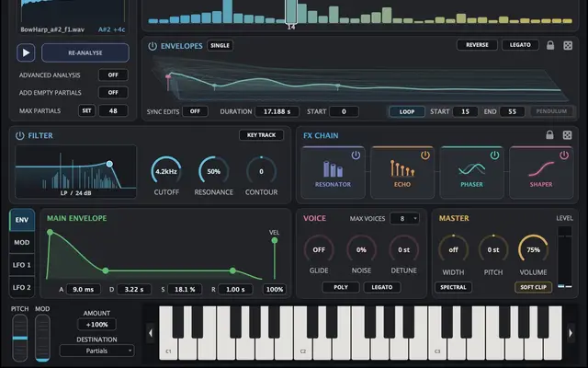Viewport: 588px width, 368px height.
Task: Select the loop Start value 15
Action: [x=465, y=111]
